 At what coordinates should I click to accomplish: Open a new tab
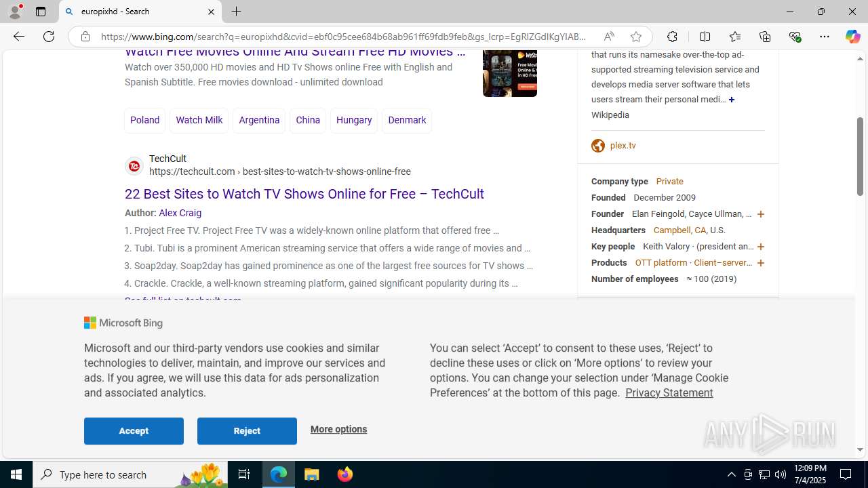(236, 12)
